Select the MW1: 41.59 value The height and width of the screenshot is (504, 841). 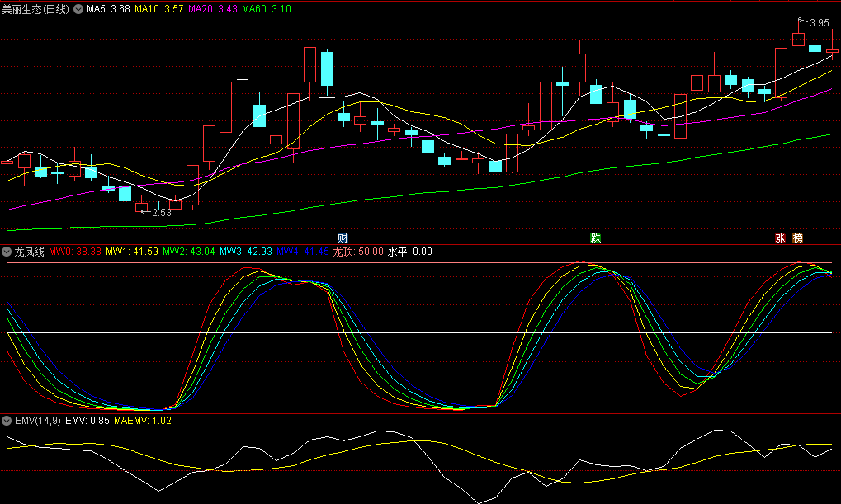click(132, 252)
